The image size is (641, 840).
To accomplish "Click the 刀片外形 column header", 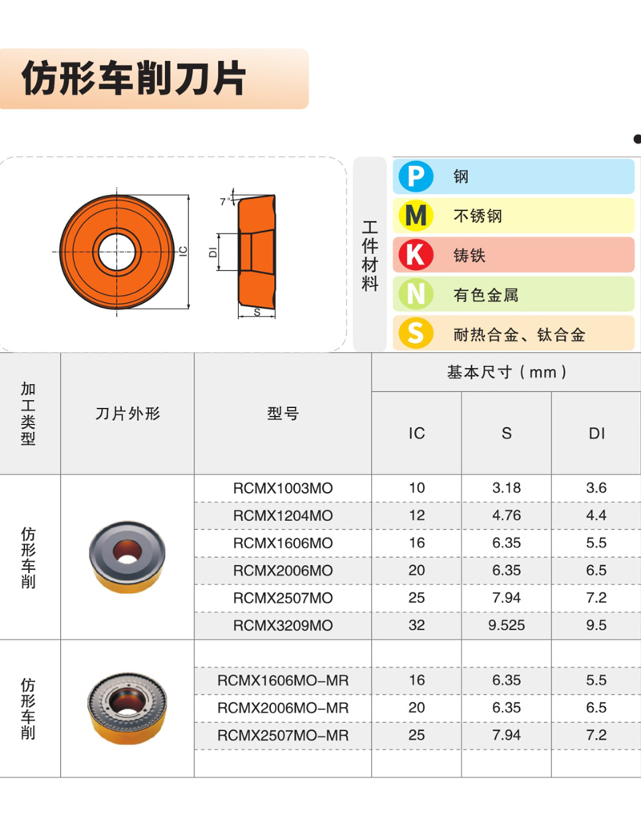I will click(127, 414).
